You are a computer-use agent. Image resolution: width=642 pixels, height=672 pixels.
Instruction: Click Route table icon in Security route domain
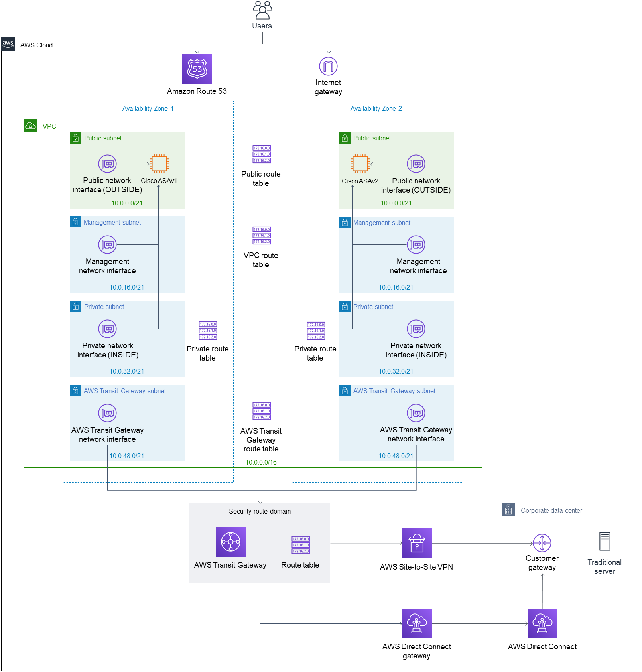click(x=301, y=545)
